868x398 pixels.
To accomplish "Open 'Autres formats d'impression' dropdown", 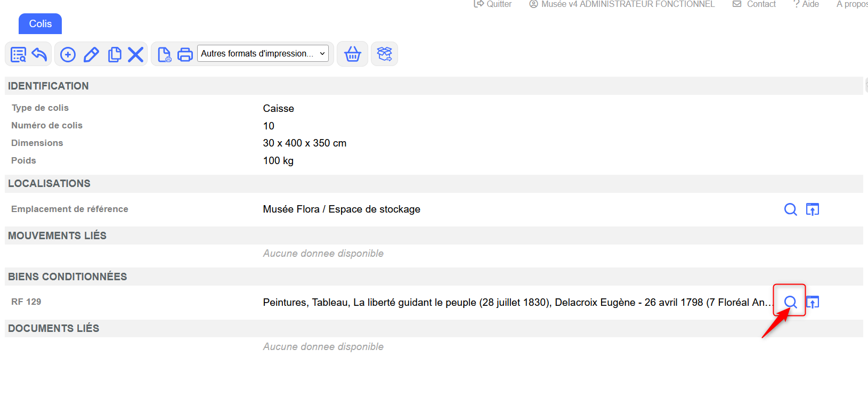I will [x=263, y=54].
